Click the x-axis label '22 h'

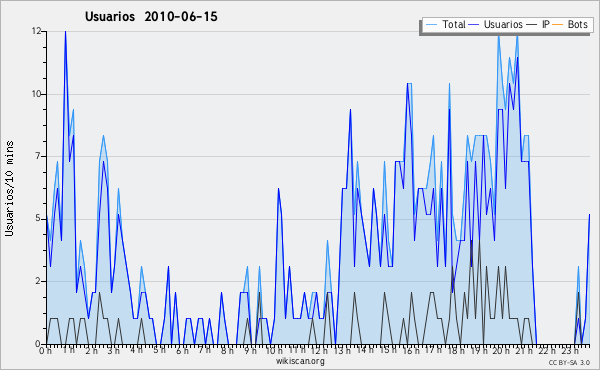547,350
